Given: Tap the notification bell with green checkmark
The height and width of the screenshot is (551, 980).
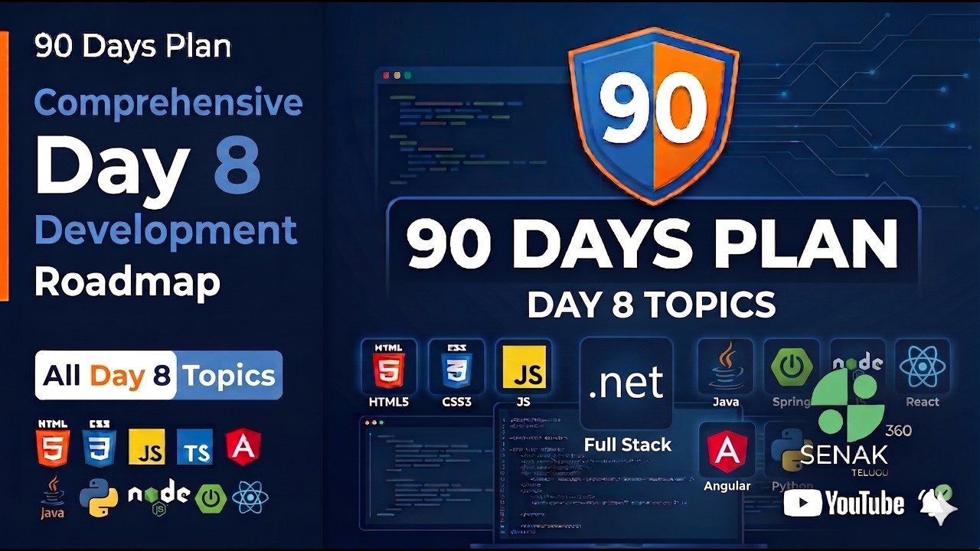Looking at the screenshot, I should point(936,504).
